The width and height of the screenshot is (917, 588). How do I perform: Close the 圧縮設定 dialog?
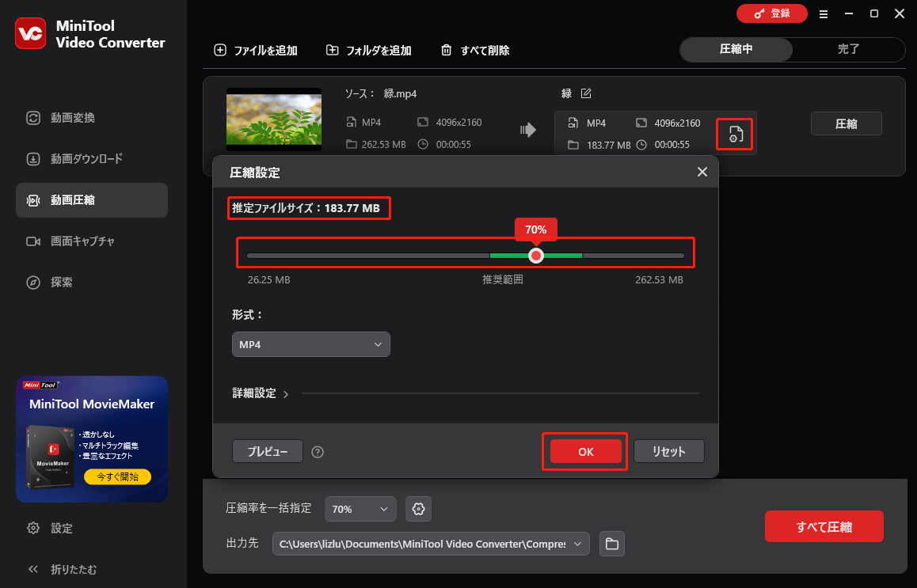pyautogui.click(x=702, y=172)
